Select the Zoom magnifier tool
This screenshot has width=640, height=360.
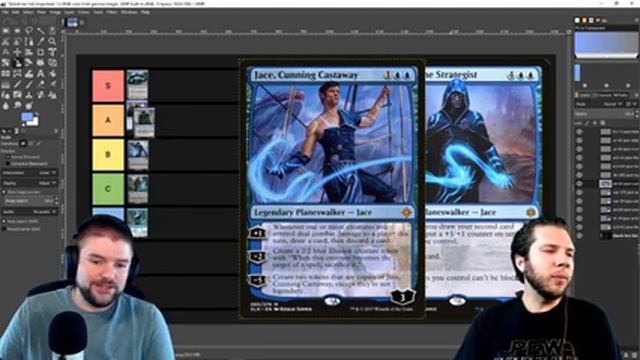click(53, 41)
